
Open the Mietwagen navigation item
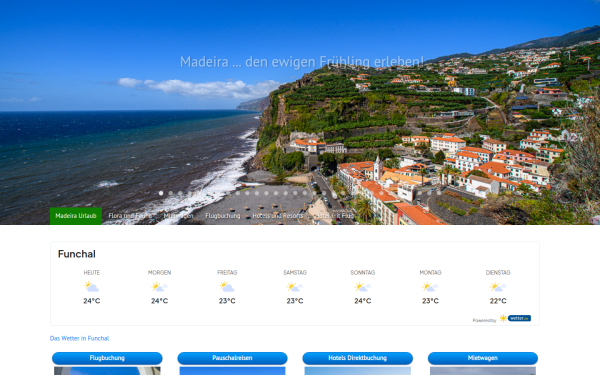(178, 216)
